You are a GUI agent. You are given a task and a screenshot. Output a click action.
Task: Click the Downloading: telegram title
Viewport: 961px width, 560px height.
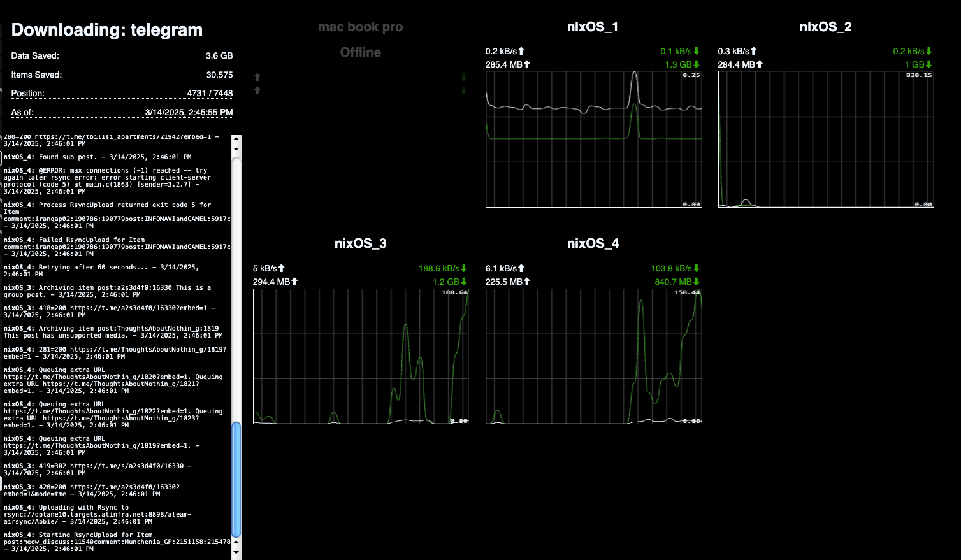tap(107, 30)
